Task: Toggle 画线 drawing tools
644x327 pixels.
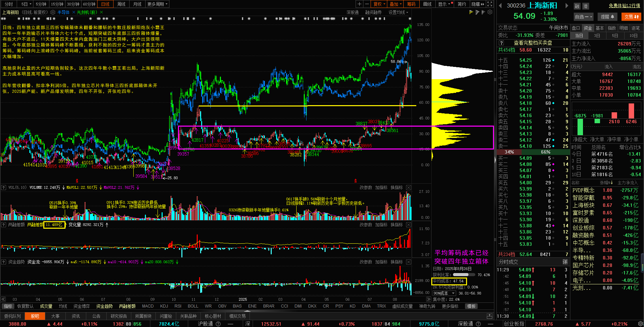Action: click(x=428, y=4)
